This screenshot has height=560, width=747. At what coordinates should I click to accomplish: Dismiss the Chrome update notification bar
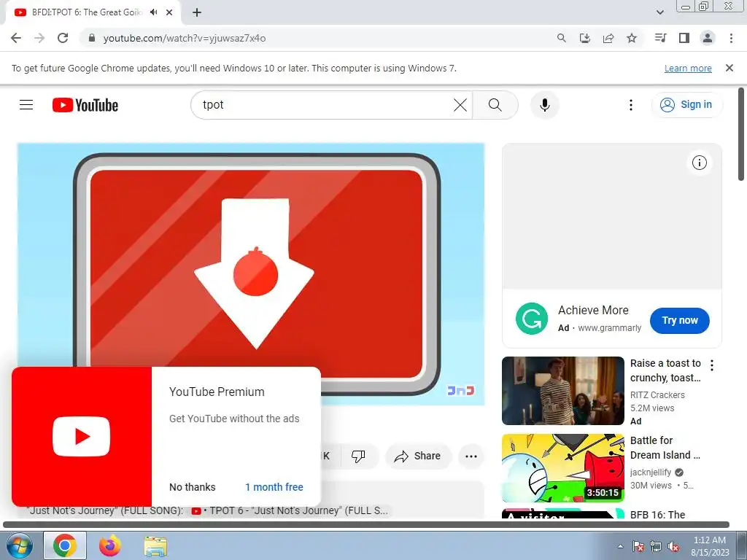point(729,68)
